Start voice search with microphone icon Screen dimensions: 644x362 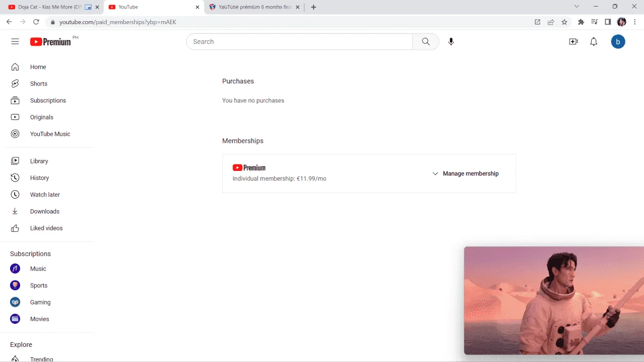click(x=451, y=42)
